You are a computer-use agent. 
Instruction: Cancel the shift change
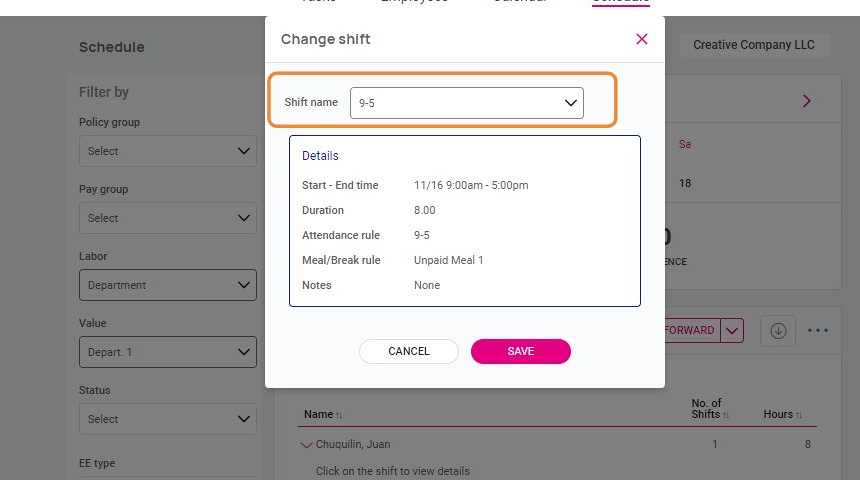coord(408,351)
